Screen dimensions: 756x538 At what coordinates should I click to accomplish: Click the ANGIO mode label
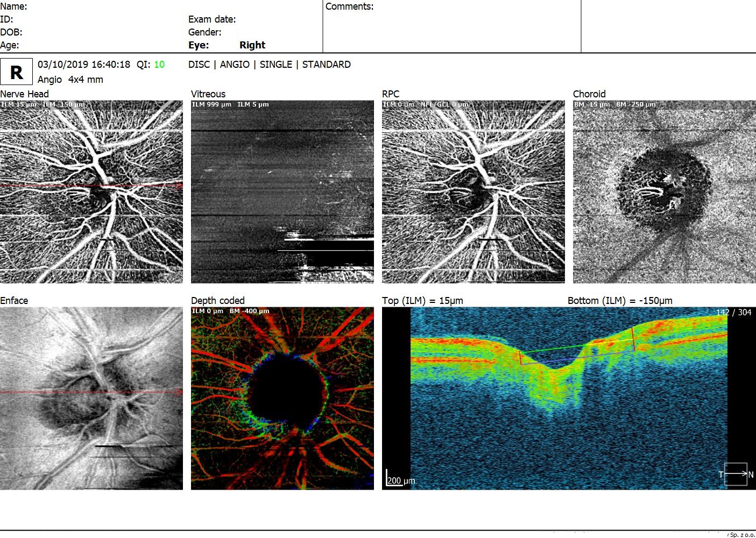coord(235,65)
